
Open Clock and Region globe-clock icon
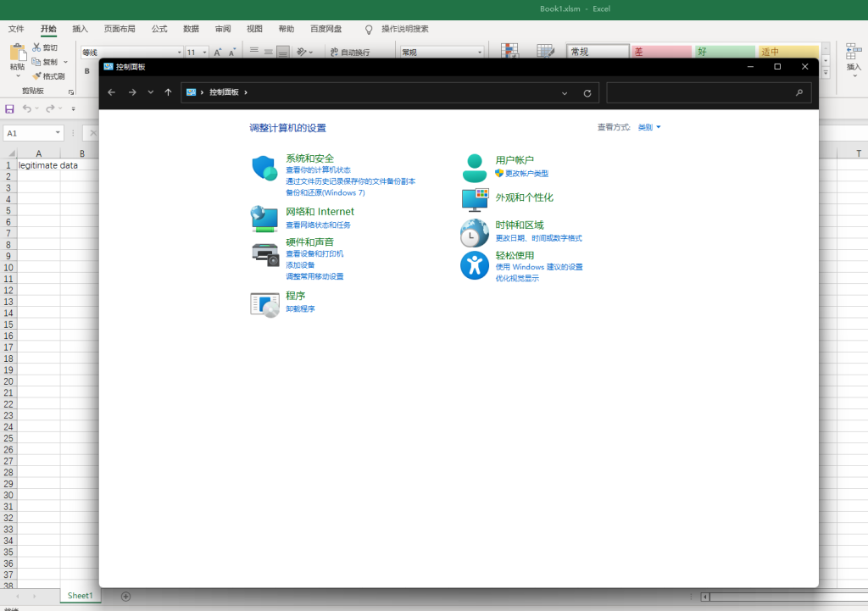click(475, 232)
